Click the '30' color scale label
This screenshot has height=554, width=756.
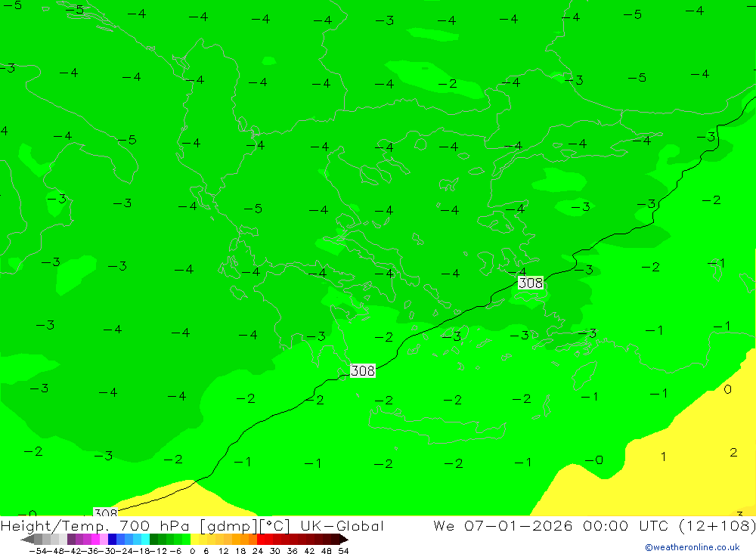tap(275, 551)
